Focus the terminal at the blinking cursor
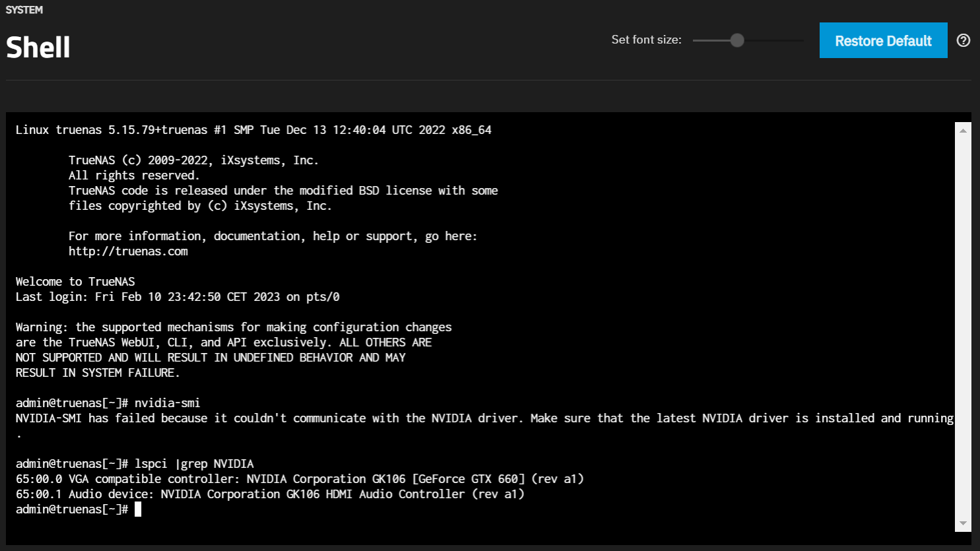 138,509
